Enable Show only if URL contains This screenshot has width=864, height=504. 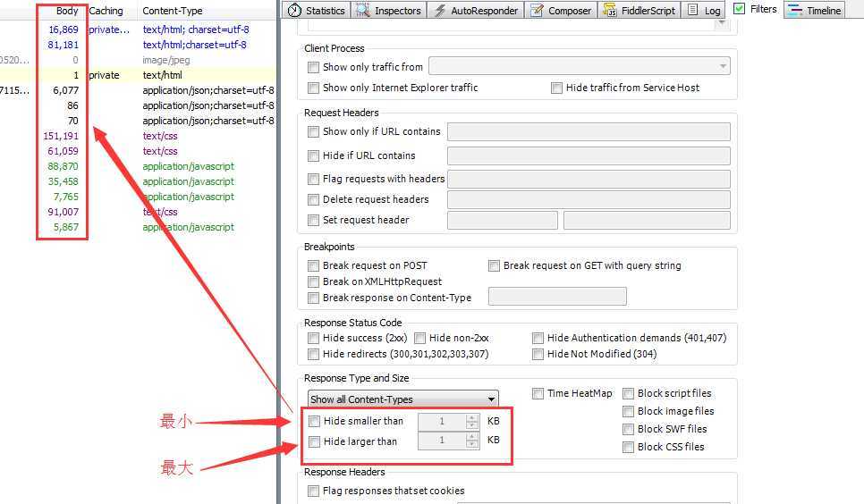314,131
